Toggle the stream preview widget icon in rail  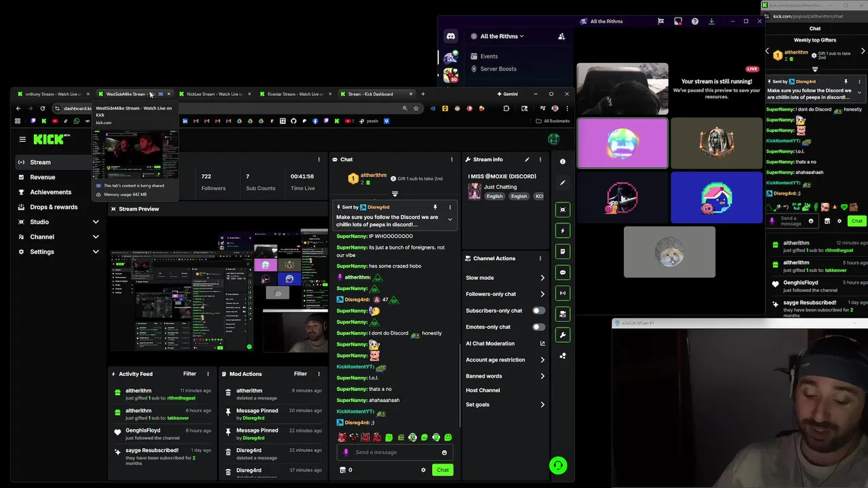(x=562, y=209)
